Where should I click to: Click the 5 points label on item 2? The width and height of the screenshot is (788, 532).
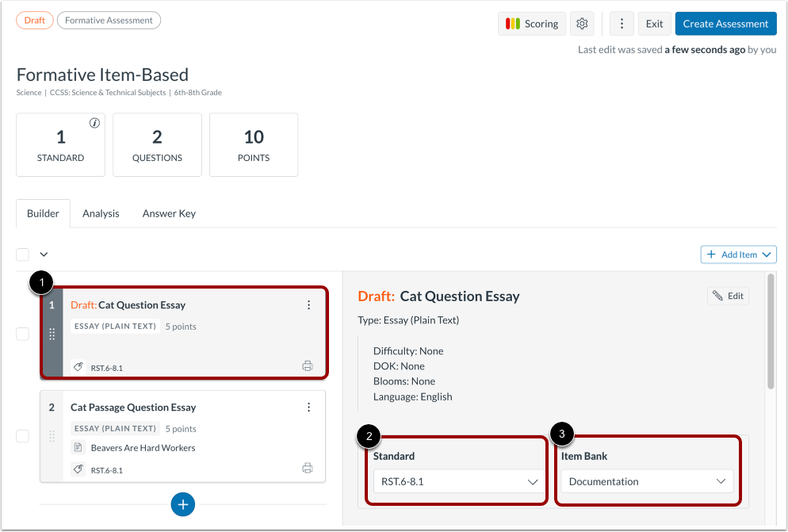(181, 428)
